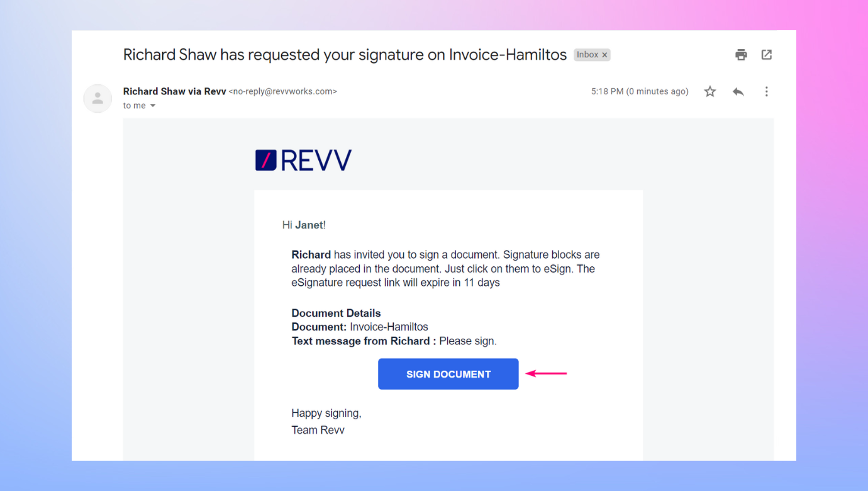868x491 pixels.
Task: Click the sender's profile avatar
Action: click(97, 98)
